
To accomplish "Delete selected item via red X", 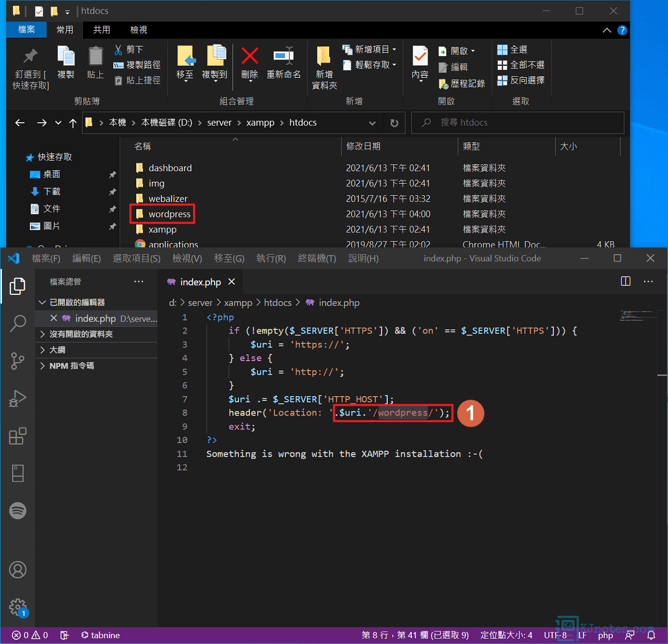I will pos(250,63).
